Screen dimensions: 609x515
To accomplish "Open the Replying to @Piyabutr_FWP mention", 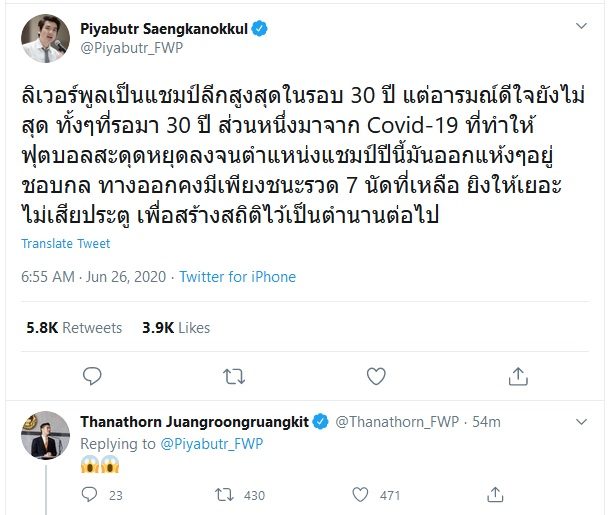I will click(x=212, y=444).
